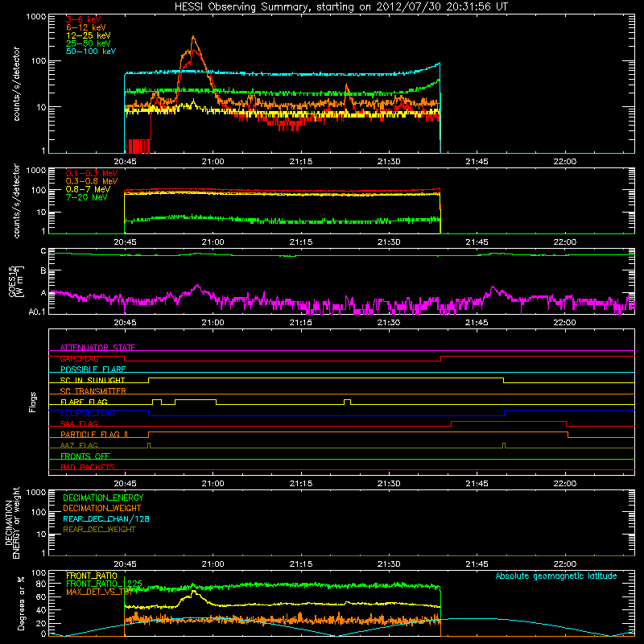Click the 6-12 keV orange curve peak
644x644 pixels.
coord(193,37)
